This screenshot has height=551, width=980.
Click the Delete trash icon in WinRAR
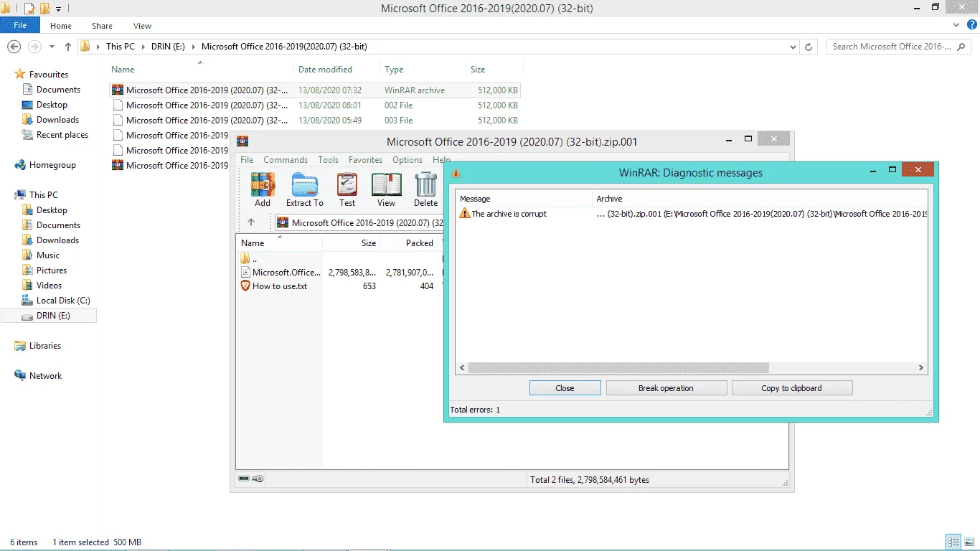(425, 190)
